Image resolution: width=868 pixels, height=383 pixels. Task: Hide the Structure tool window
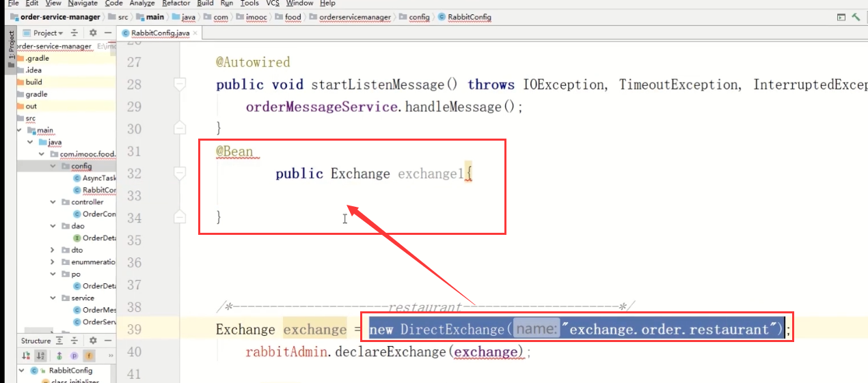click(109, 340)
